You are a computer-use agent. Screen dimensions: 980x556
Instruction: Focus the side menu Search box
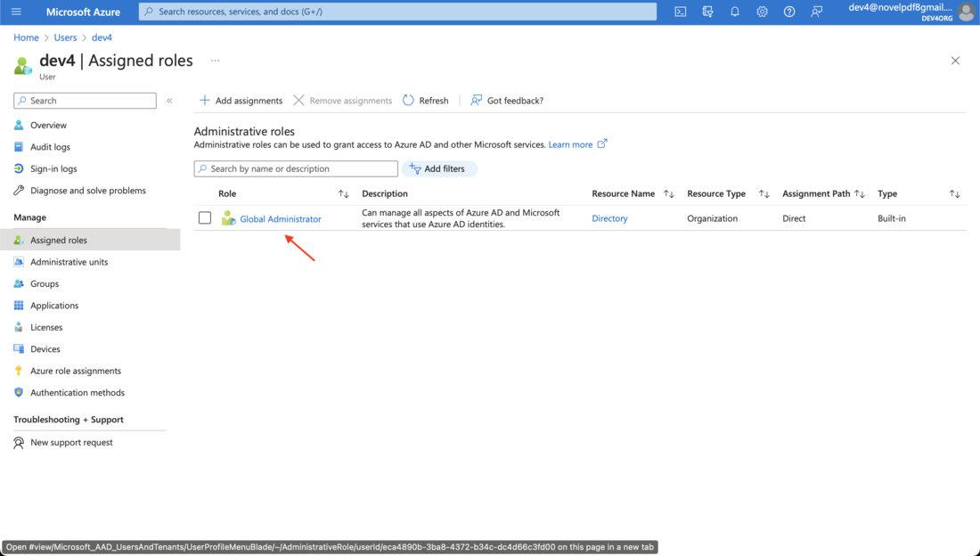[85, 101]
